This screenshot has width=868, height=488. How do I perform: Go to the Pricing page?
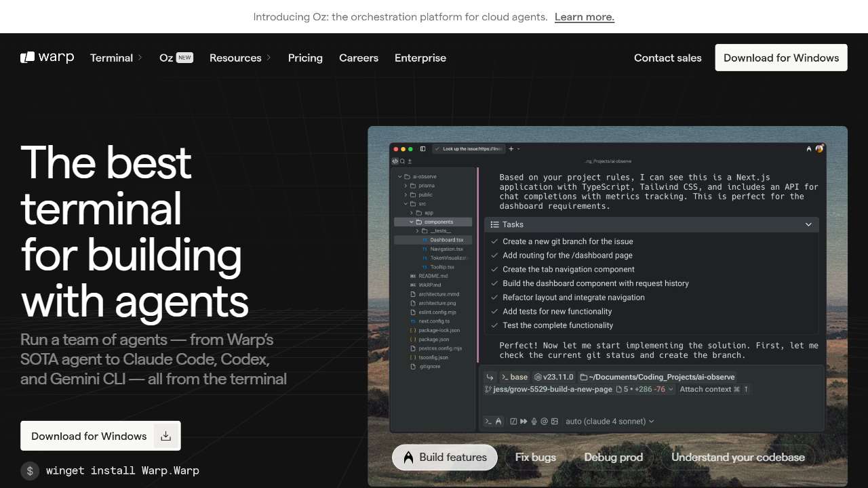click(x=305, y=58)
